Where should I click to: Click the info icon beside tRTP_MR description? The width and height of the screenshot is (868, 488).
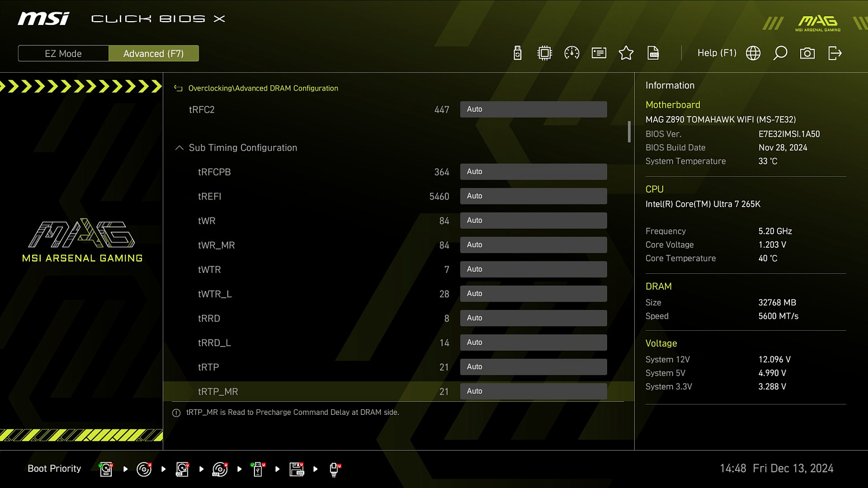coord(176,413)
